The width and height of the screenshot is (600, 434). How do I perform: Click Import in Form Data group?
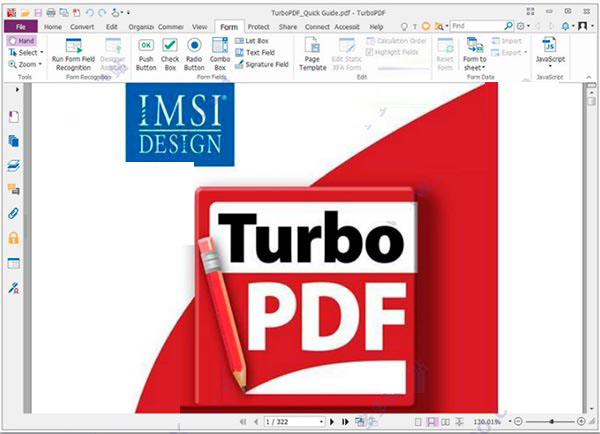point(507,41)
